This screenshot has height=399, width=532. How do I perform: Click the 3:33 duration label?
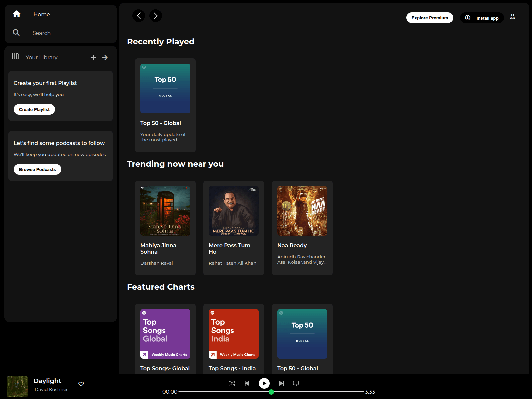click(x=370, y=392)
